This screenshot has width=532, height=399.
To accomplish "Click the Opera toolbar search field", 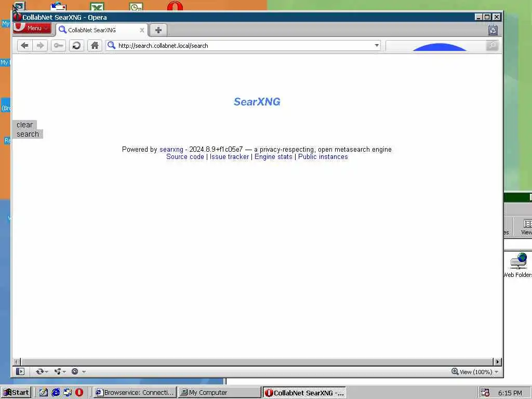I will [x=436, y=46].
